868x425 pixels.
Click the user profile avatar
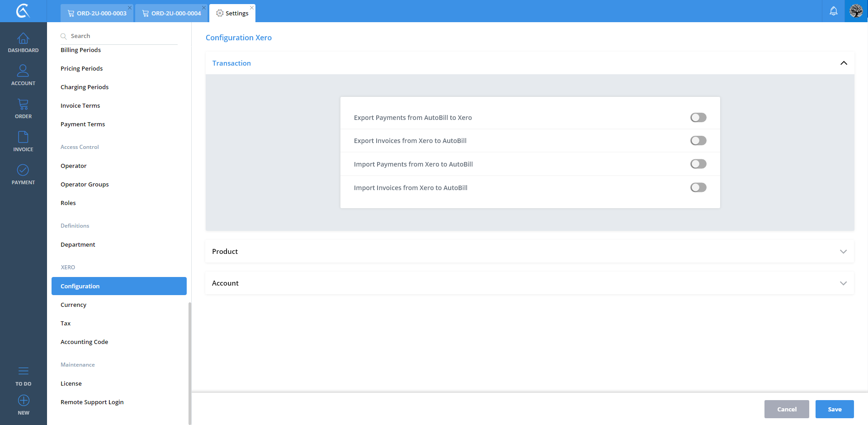tap(856, 11)
